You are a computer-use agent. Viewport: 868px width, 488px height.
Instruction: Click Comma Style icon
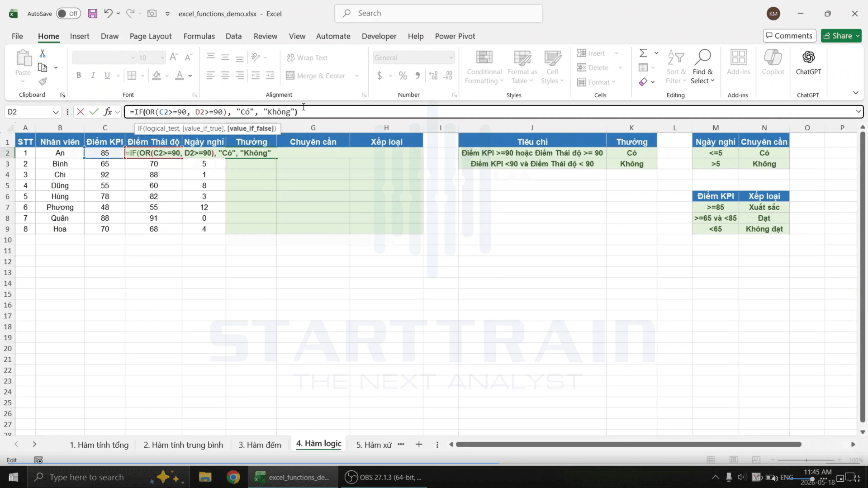[x=417, y=76]
